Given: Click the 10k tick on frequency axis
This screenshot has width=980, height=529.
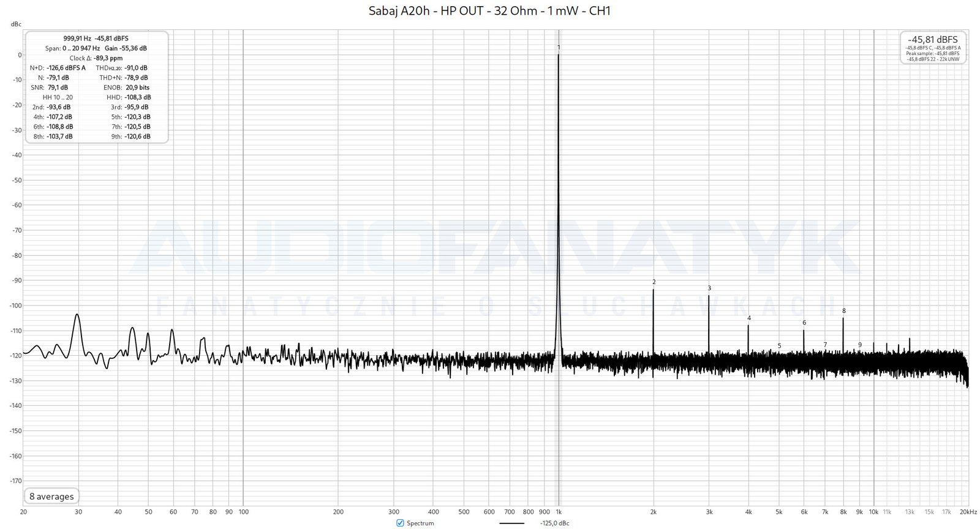Looking at the screenshot, I should point(873,512).
